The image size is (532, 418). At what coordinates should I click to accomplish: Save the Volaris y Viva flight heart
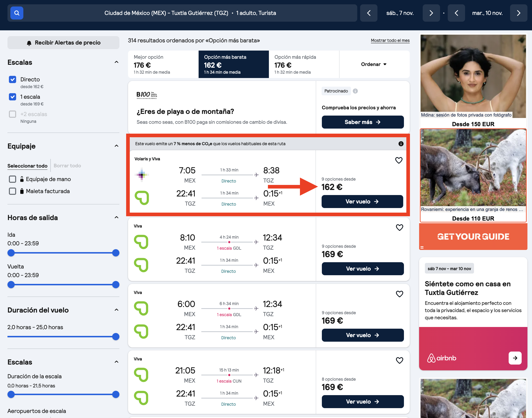point(399,160)
